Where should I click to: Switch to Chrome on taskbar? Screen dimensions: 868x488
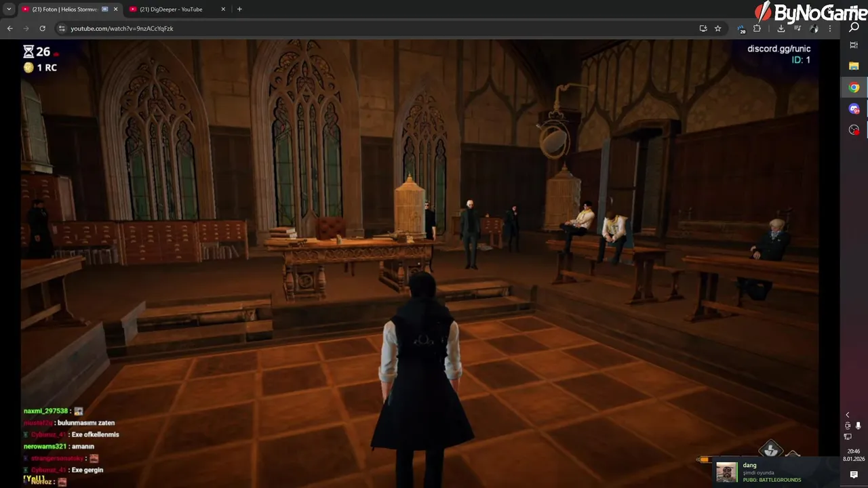tap(854, 87)
